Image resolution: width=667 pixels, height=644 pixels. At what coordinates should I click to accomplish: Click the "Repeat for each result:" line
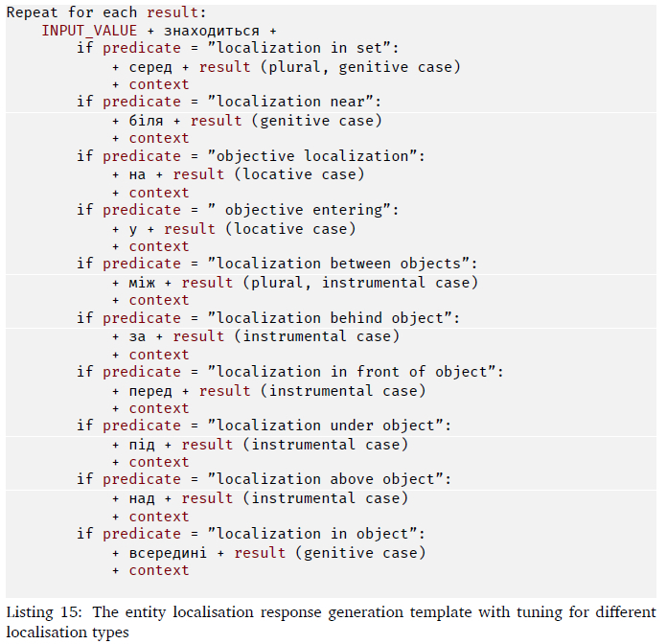[105, 12]
